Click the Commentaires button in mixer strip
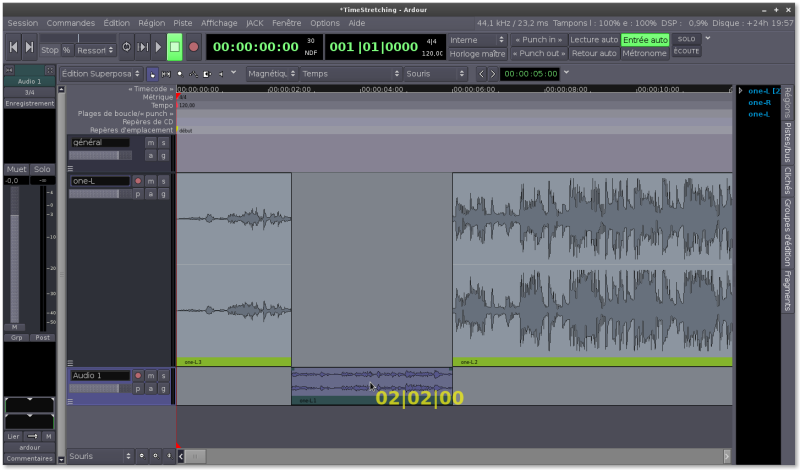 pyautogui.click(x=28, y=458)
